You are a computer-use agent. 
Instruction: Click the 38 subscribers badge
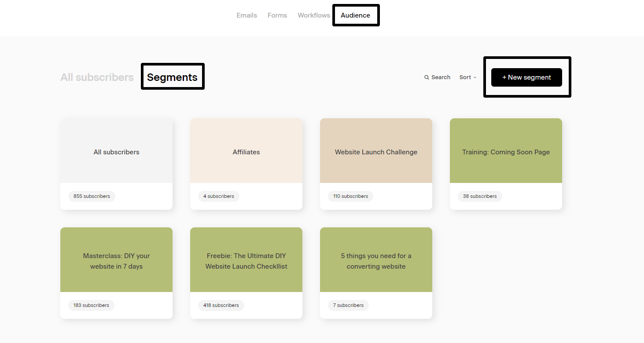pos(480,196)
